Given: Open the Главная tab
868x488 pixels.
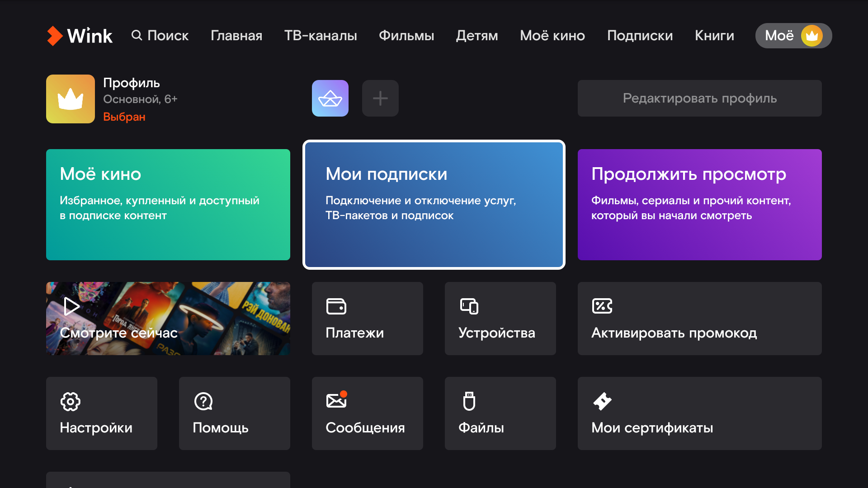Looking at the screenshot, I should pyautogui.click(x=236, y=36).
